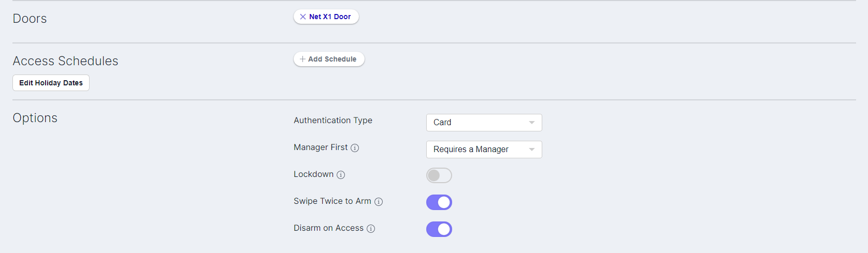The width and height of the screenshot is (868, 253).
Task: Click the plus icon in Add Schedule
Action: tap(302, 59)
